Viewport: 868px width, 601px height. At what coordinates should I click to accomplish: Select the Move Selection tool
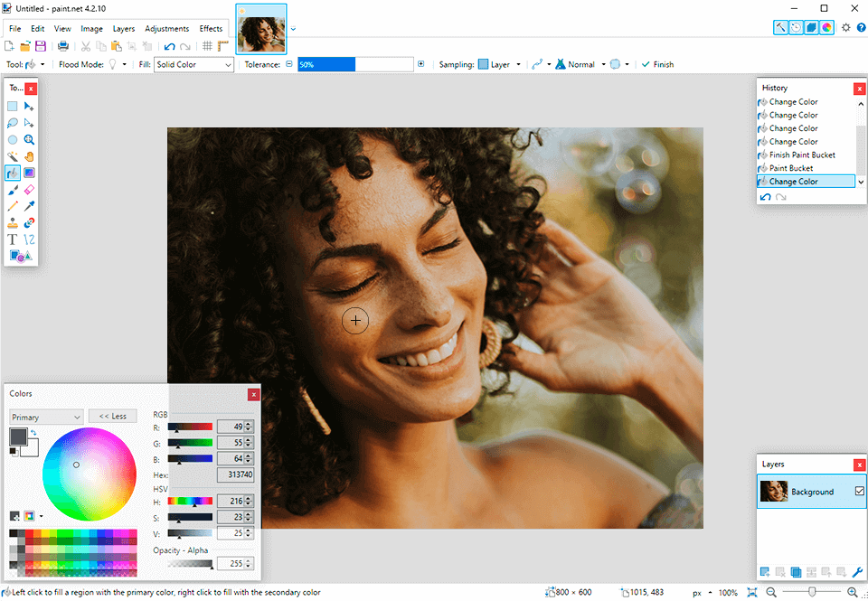(29, 123)
